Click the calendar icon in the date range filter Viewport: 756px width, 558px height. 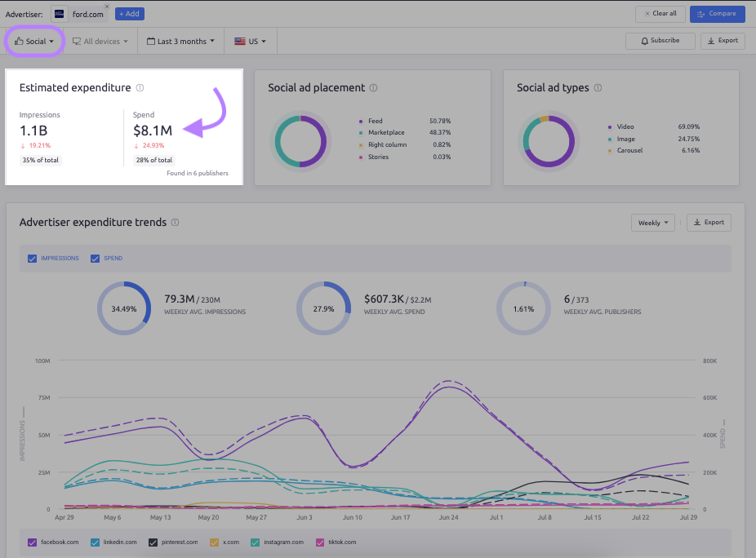click(x=149, y=40)
